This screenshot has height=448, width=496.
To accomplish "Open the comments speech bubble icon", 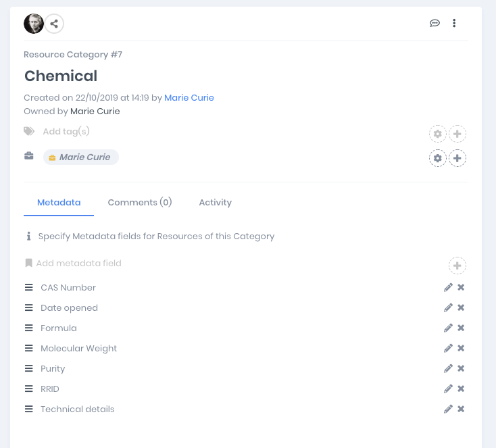I will click(x=435, y=24).
